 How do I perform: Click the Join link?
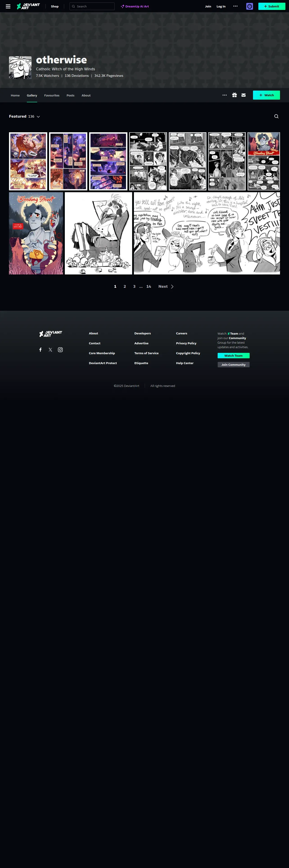208,6
